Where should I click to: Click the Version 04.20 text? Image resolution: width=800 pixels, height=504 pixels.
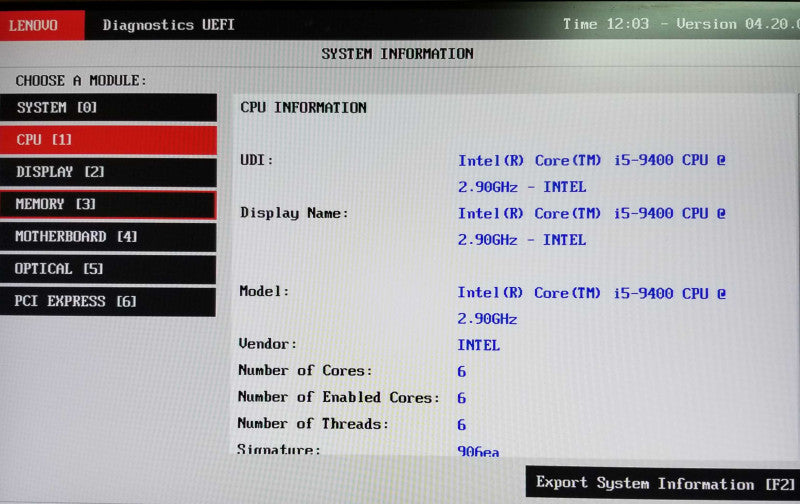[738, 24]
